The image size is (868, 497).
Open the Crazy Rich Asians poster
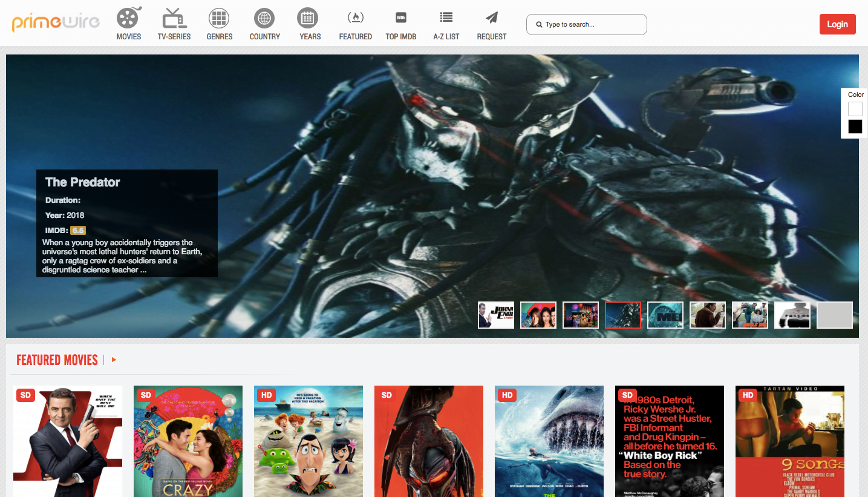(188, 441)
